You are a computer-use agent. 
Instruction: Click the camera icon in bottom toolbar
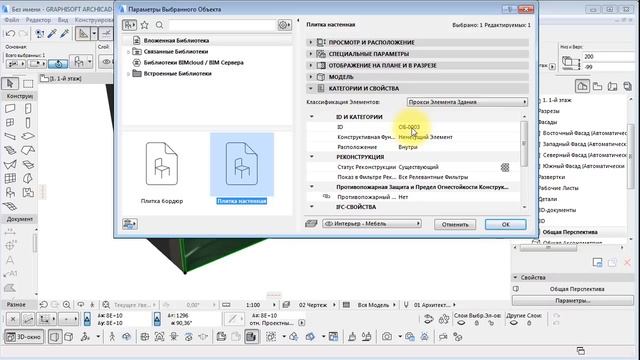tap(387, 337)
